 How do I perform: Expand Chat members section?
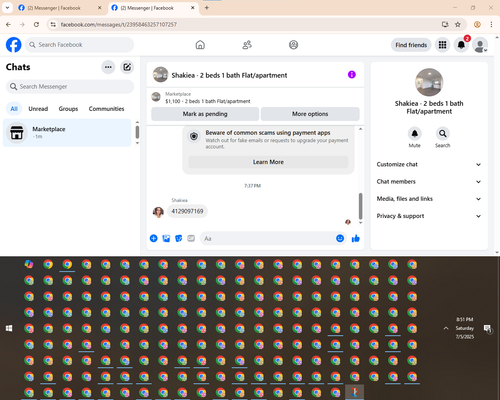pyautogui.click(x=429, y=182)
